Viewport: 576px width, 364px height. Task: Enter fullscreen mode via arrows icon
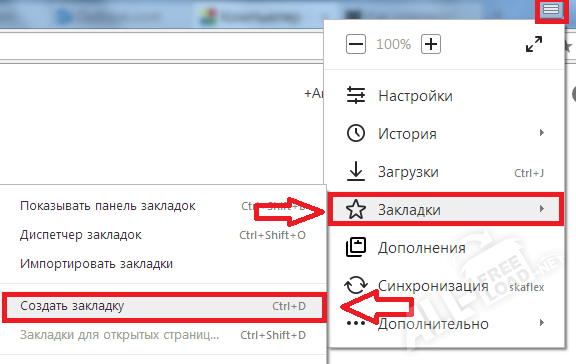[534, 44]
